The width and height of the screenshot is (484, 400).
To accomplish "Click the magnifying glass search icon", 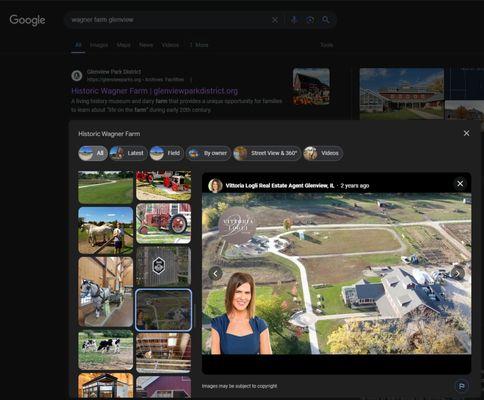I will pos(326,20).
